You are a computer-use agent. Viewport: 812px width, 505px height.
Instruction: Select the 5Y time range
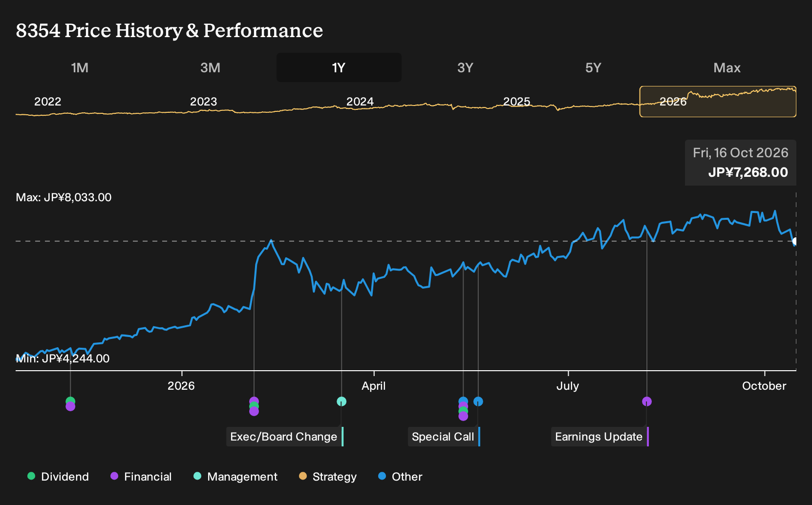tap(593, 67)
